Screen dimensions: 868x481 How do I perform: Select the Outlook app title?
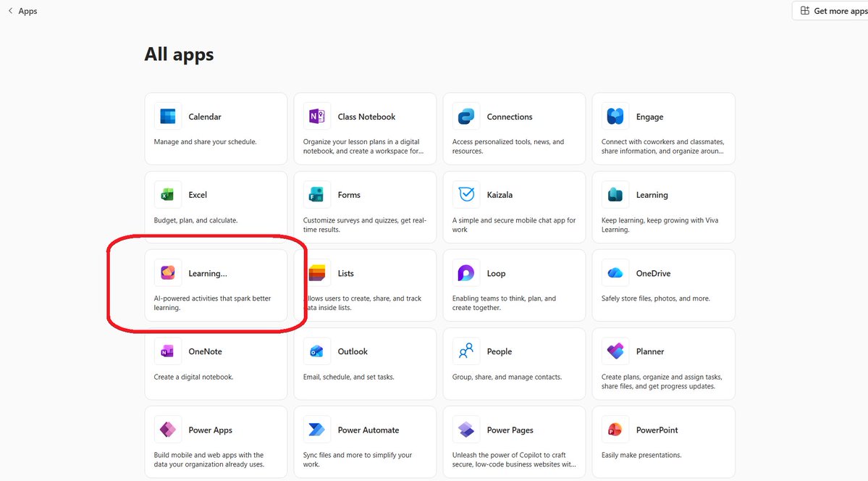[x=353, y=351]
